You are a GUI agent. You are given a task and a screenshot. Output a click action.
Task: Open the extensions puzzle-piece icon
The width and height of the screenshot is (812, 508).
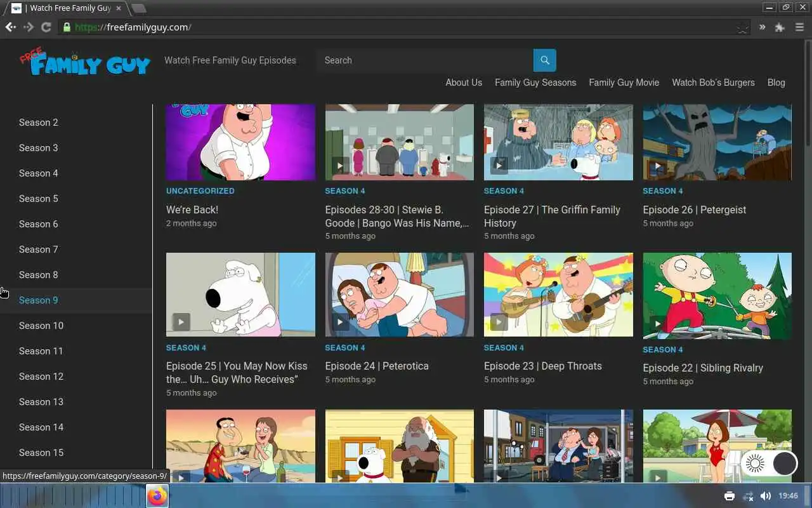click(x=780, y=27)
